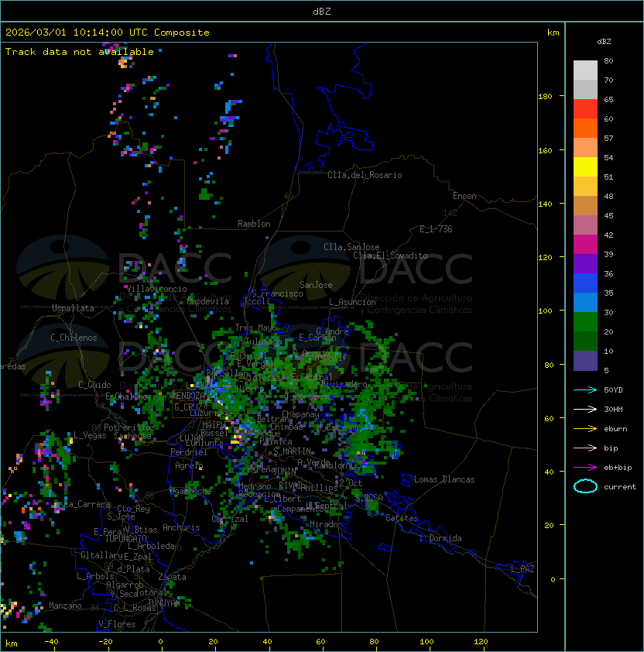Click the 'dBZ' heading above the color scale

[x=604, y=42]
